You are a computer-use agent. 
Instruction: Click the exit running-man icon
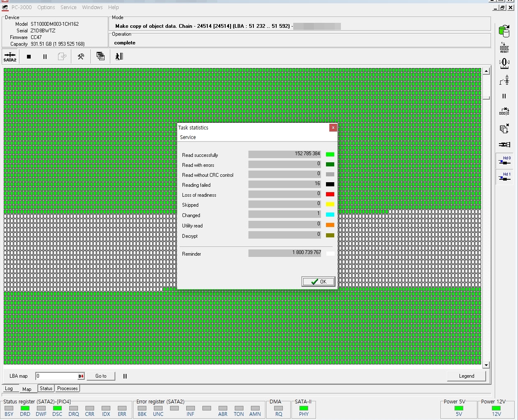pyautogui.click(x=119, y=56)
